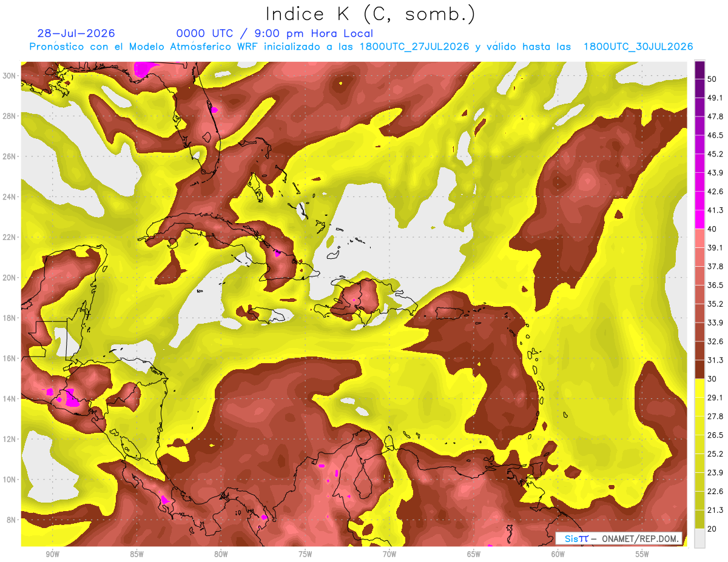Click the colorbar value label 46.5
The width and height of the screenshot is (728, 562).
(x=715, y=135)
